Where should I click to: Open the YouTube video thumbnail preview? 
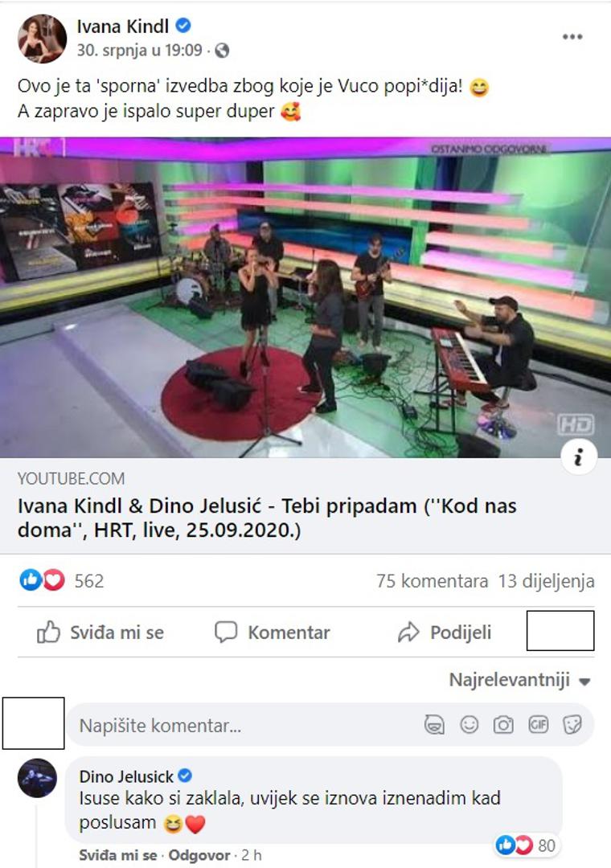tap(305, 297)
